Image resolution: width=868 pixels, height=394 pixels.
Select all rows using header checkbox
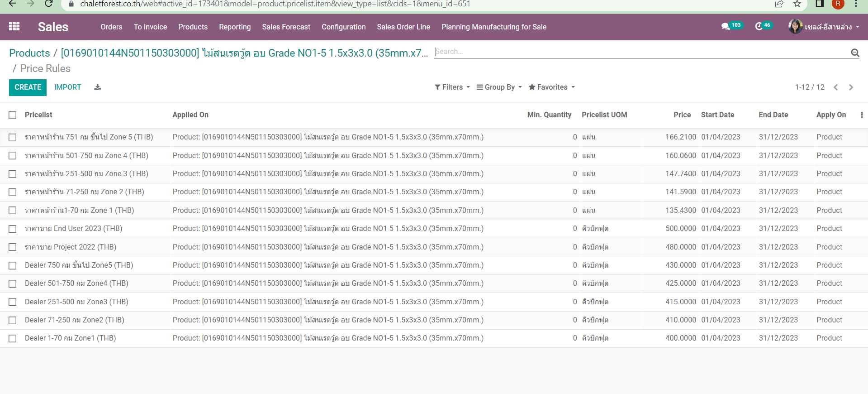[13, 115]
